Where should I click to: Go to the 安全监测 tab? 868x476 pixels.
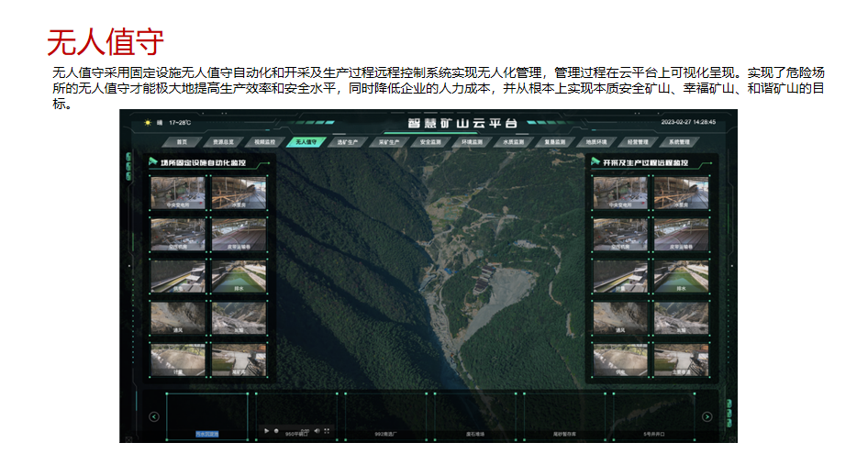click(430, 142)
